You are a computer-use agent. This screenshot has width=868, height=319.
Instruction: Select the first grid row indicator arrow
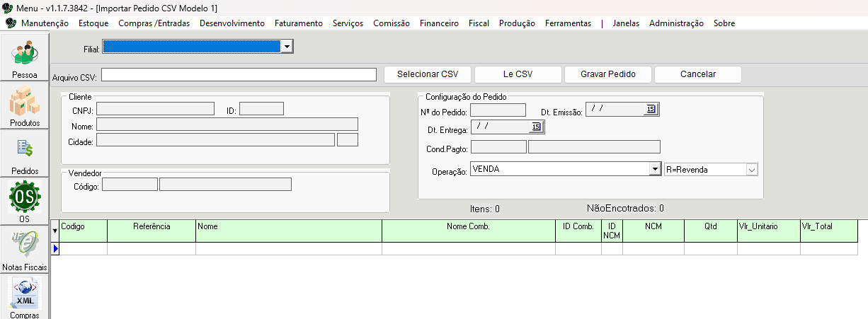click(x=55, y=249)
